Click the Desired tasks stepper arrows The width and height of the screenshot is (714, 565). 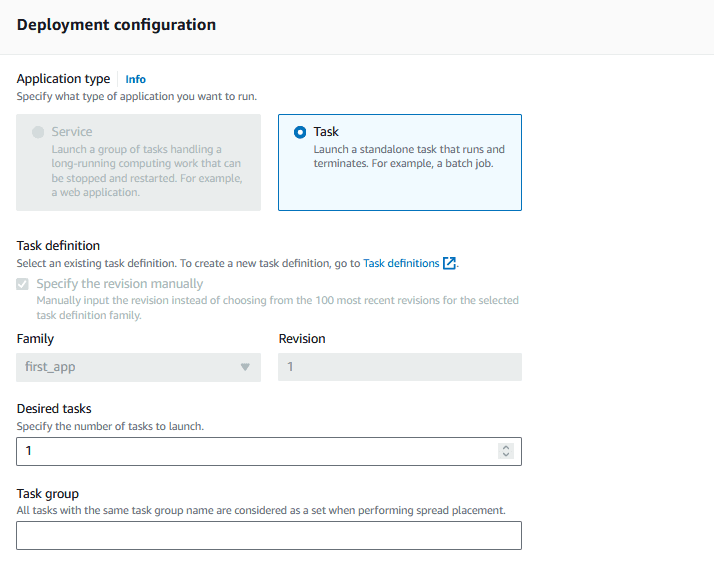pyautogui.click(x=505, y=451)
